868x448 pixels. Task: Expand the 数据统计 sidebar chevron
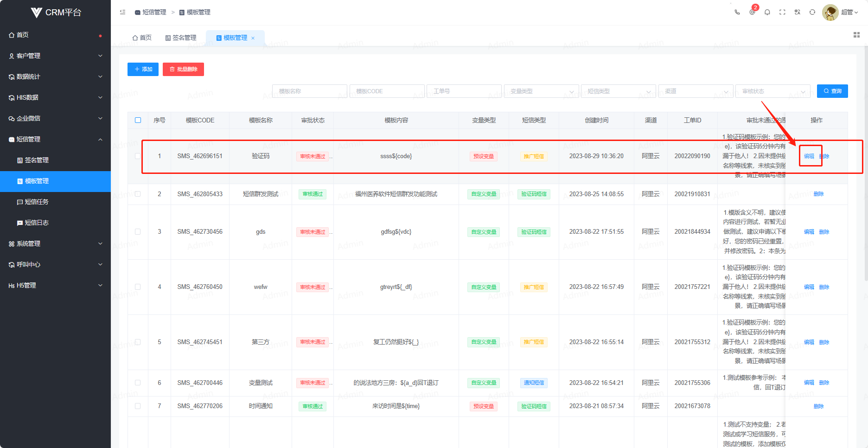click(100, 77)
